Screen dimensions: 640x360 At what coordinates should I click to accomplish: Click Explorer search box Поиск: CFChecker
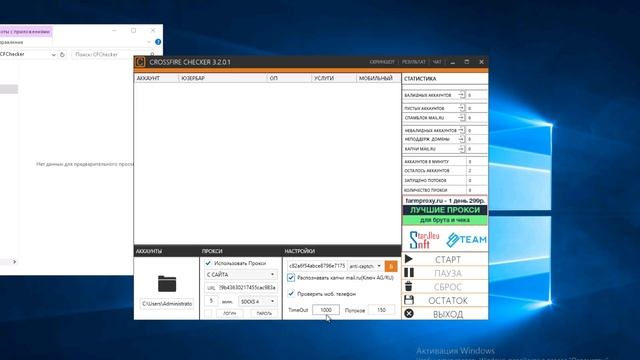[114, 54]
